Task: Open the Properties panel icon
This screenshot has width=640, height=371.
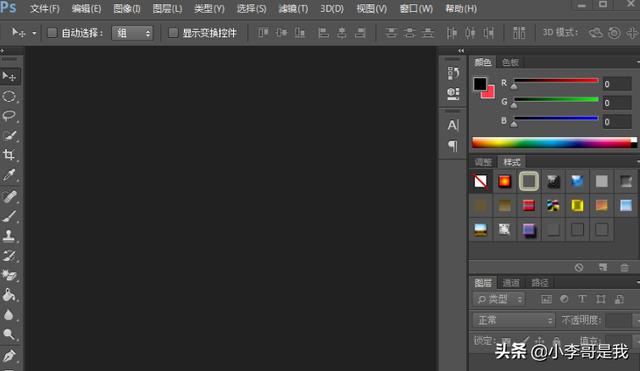Action: tap(453, 93)
